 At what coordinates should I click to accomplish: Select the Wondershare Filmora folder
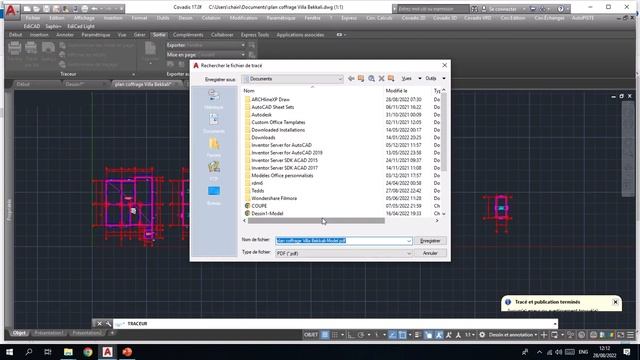(274, 198)
